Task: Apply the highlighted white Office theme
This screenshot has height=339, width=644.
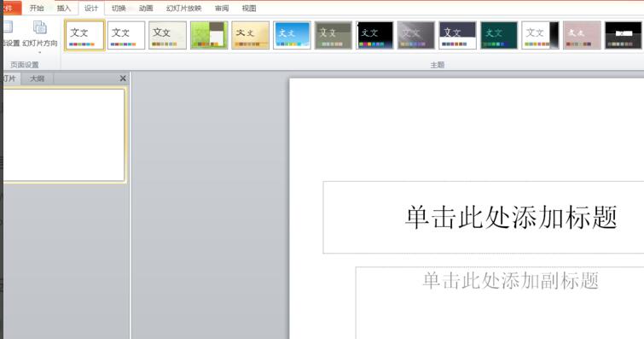Action: click(x=84, y=35)
